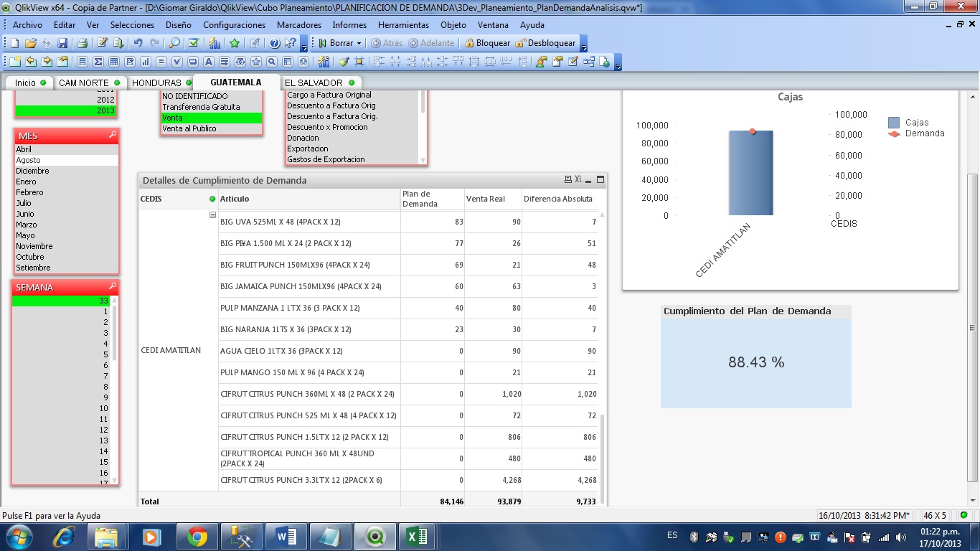
Task: Select 'Venta al Publico' list value
Action: 212,128
